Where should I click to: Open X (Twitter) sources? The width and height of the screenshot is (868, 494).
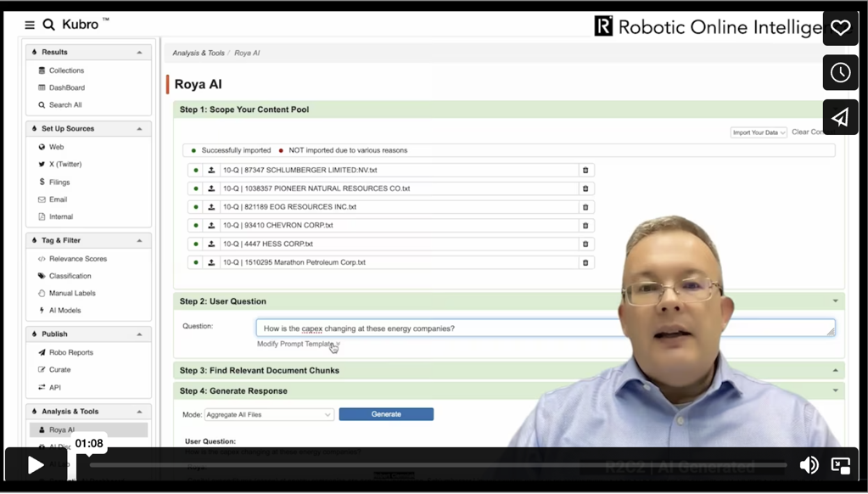point(64,164)
